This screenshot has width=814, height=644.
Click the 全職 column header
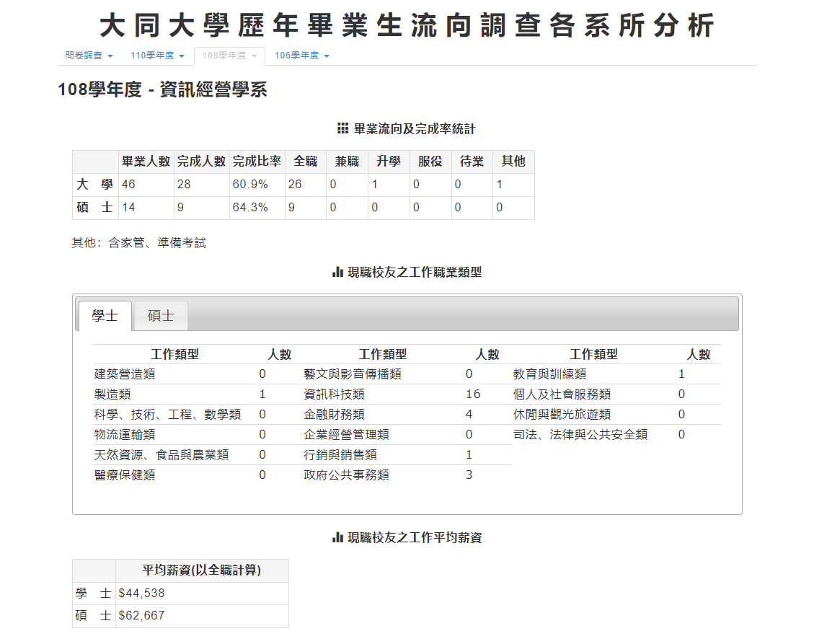click(x=305, y=162)
